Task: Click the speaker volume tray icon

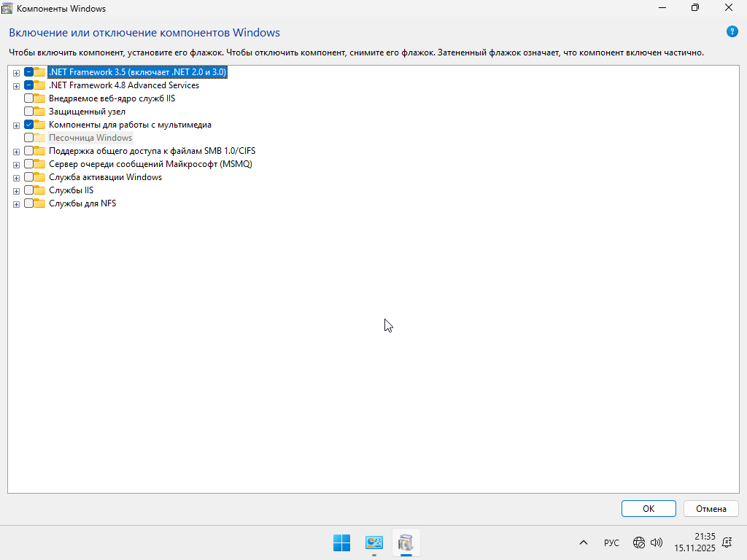Action: (x=656, y=542)
